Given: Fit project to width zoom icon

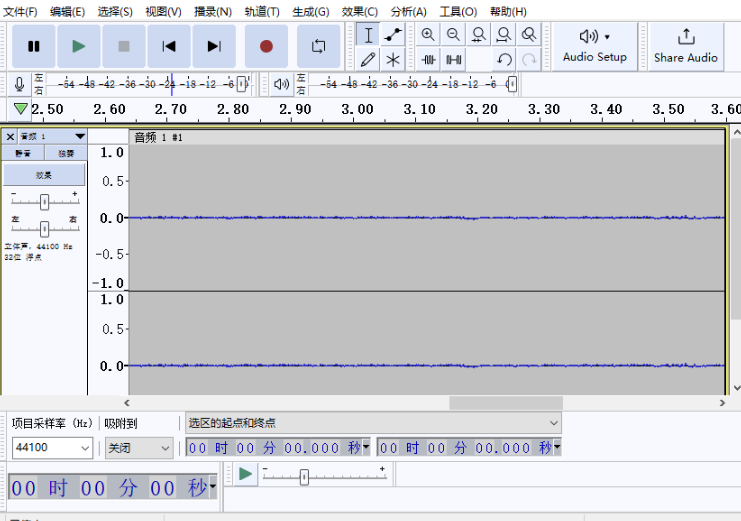Looking at the screenshot, I should point(504,35).
